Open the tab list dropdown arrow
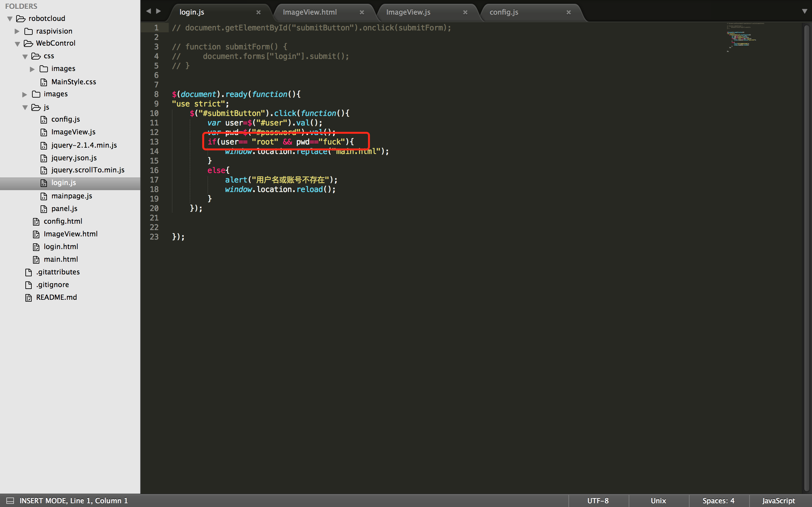812x507 pixels. (804, 11)
